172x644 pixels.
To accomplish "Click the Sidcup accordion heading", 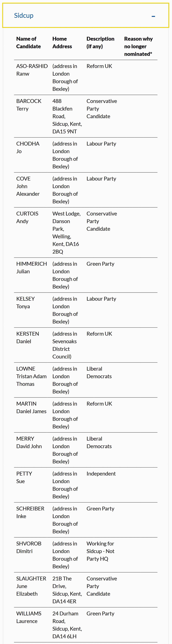I will point(24,16).
